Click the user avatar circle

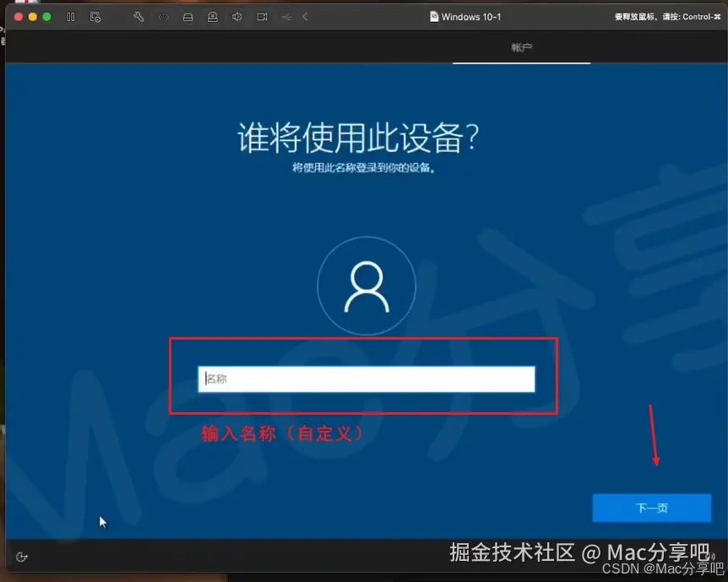pyautogui.click(x=367, y=286)
